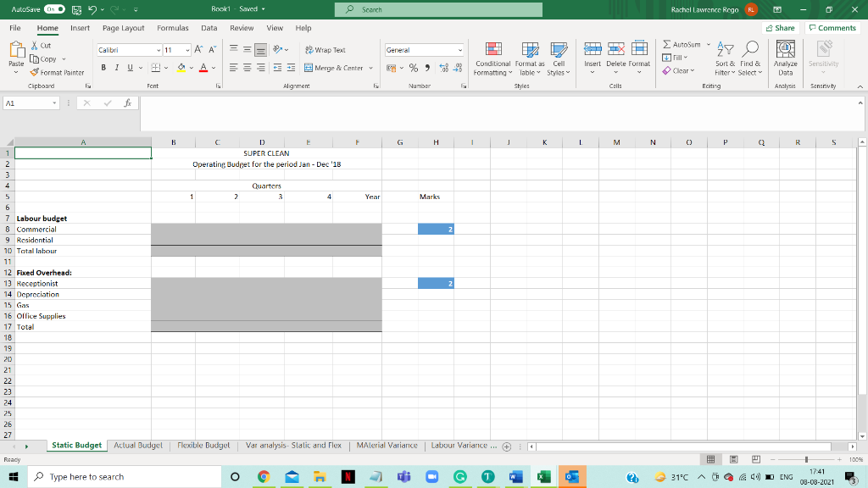The width and height of the screenshot is (868, 488).
Task: Align text to the right
Action: tap(261, 68)
